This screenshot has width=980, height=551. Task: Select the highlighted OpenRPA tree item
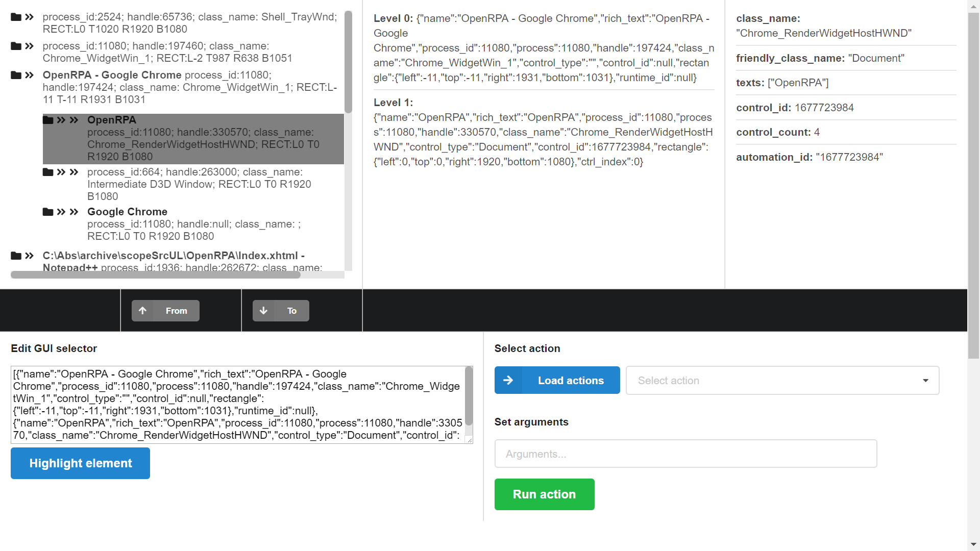(193, 139)
